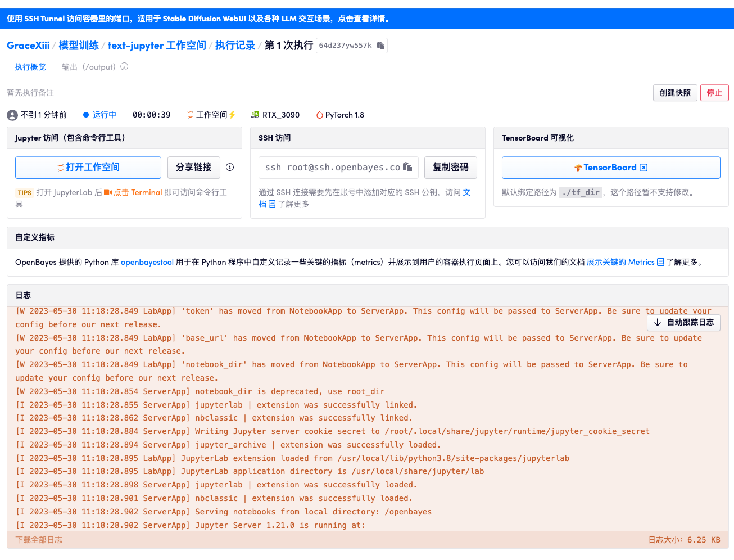Click the 工作空间 lightning icon

coord(232,115)
